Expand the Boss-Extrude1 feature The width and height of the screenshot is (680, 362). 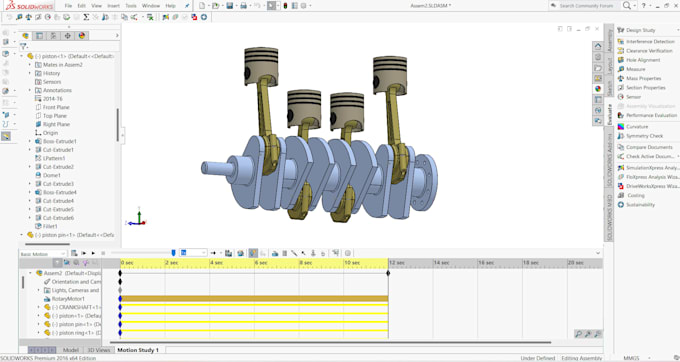point(30,141)
